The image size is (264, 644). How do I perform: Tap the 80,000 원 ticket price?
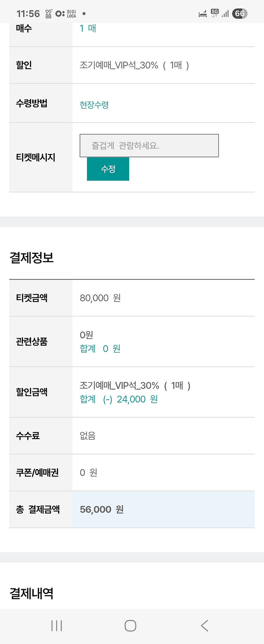click(x=100, y=298)
